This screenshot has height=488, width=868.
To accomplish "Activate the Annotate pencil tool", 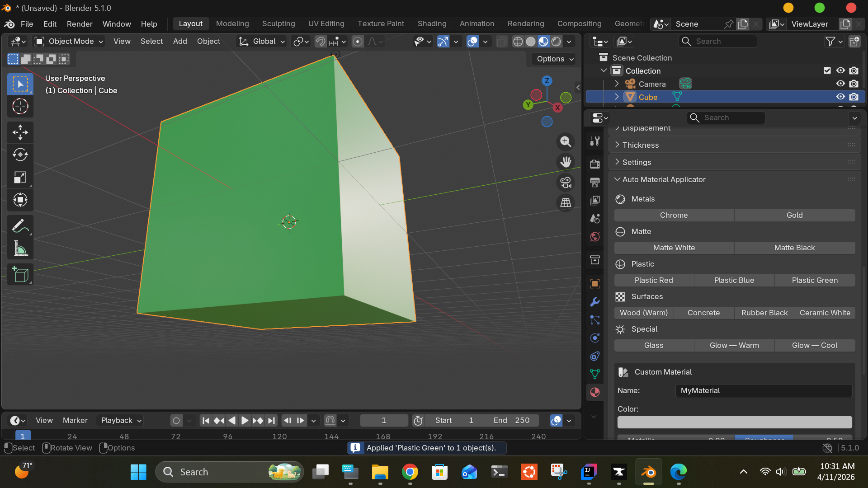I will point(20,225).
